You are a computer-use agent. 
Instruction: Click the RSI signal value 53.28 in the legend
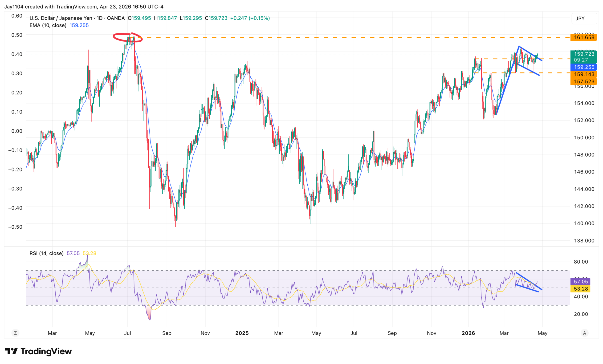90,253
